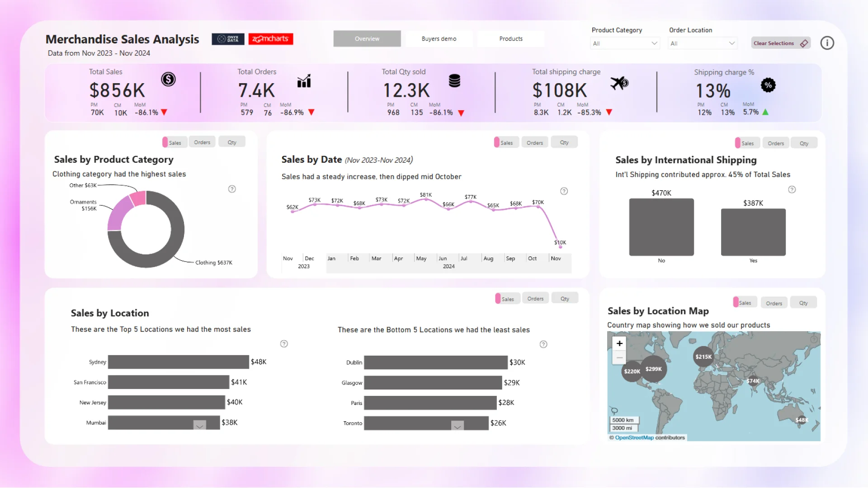
Task: Click the ZoomCharts logo
Action: pos(271,39)
